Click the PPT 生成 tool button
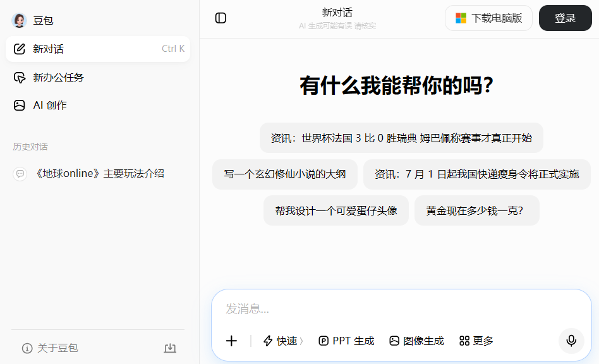 [x=346, y=341]
